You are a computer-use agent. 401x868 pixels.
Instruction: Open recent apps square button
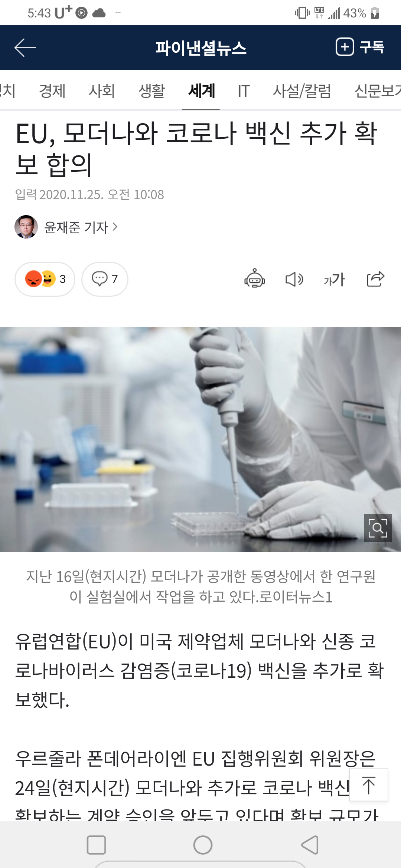point(96,845)
